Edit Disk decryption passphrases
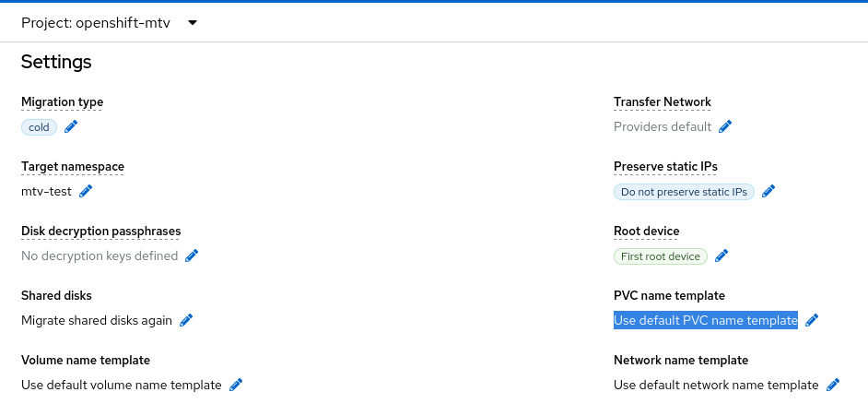 coord(192,255)
